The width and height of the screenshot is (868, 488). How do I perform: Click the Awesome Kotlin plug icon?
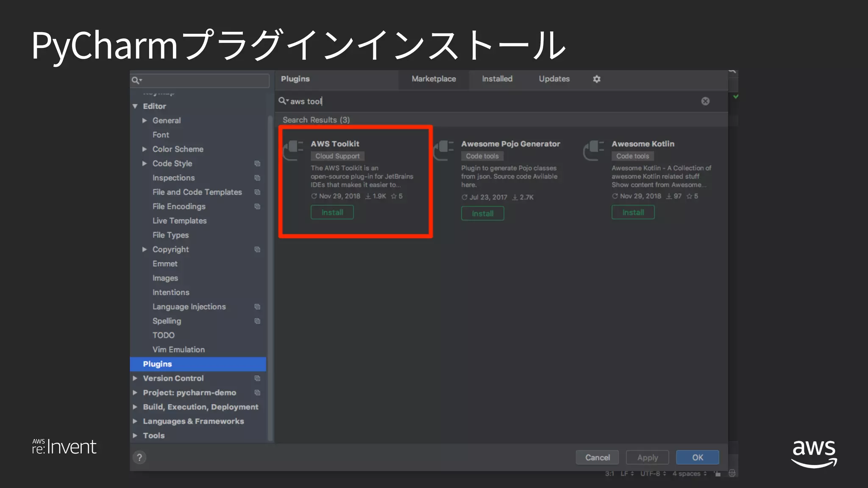point(594,150)
